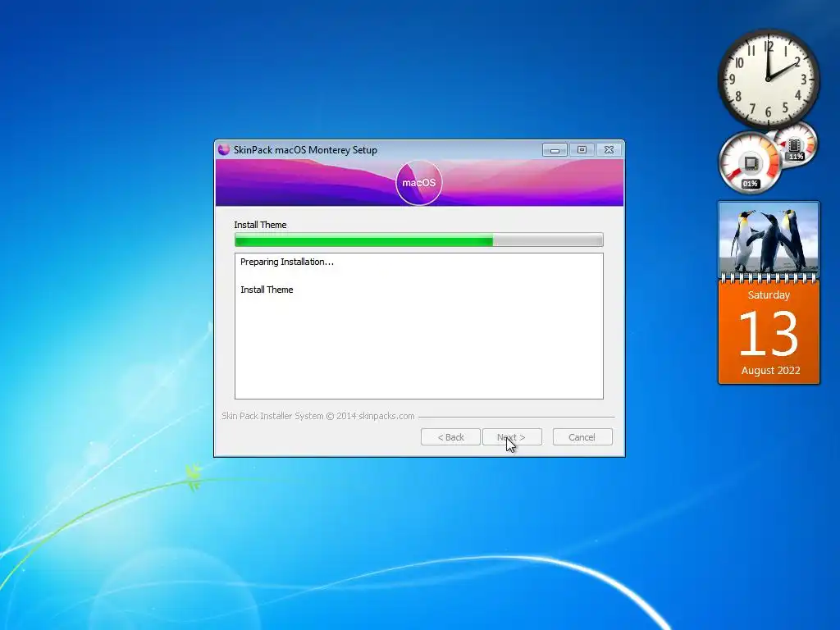This screenshot has width=840, height=630.
Task: Click 'Saturday' on the calendar gadget
Action: click(769, 295)
